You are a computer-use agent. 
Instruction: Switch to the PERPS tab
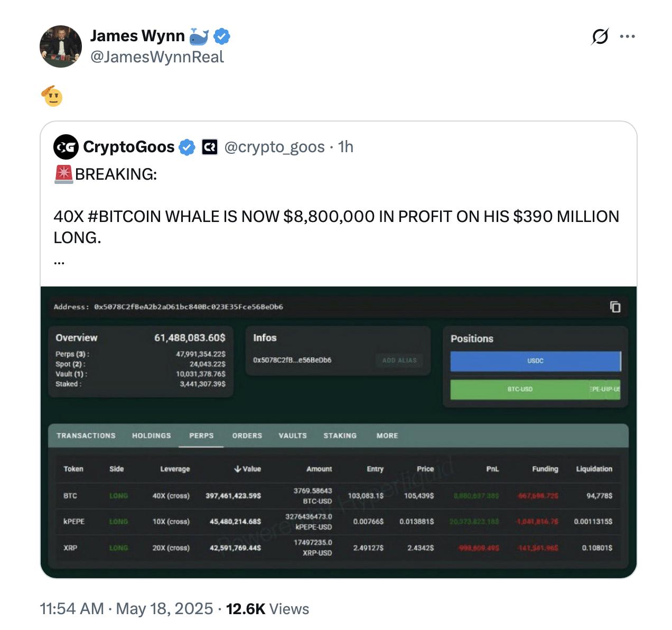click(201, 436)
